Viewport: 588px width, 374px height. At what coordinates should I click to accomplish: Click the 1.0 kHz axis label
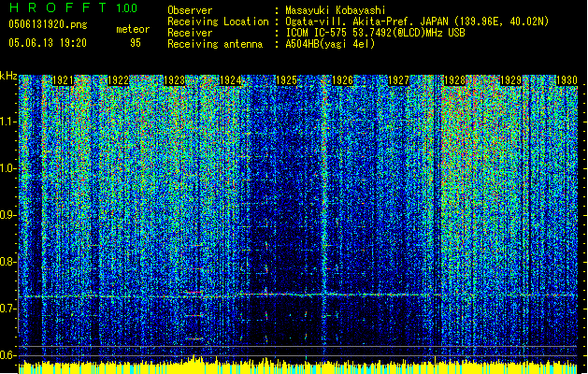tap(7, 168)
